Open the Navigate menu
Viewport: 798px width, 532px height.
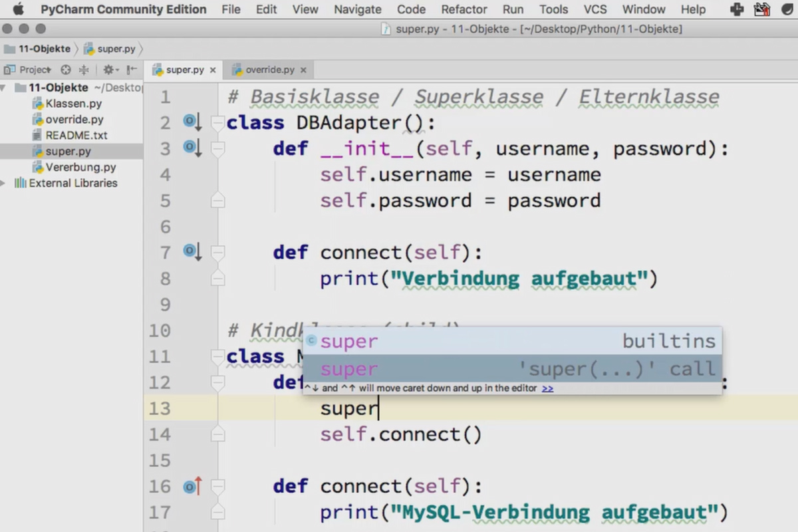click(x=358, y=9)
